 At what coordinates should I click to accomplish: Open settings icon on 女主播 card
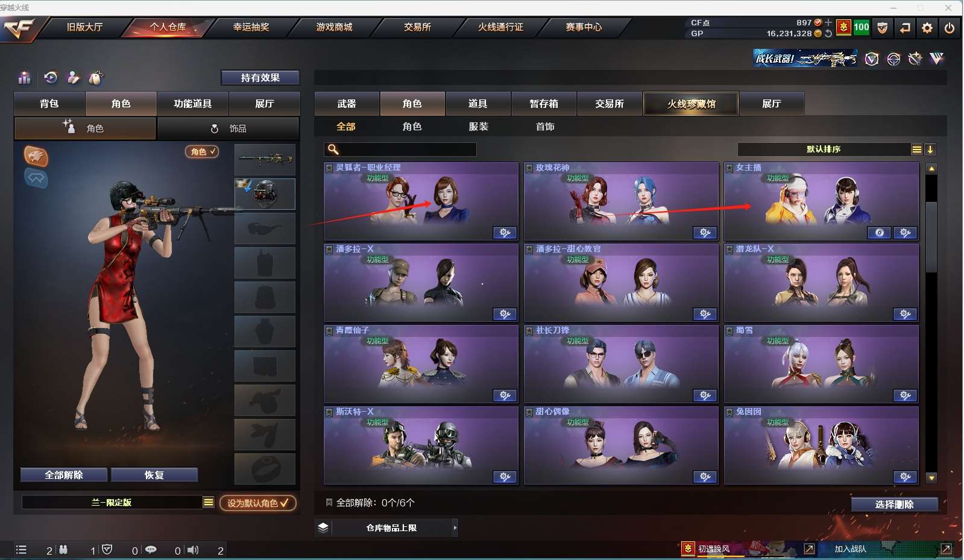tap(906, 233)
